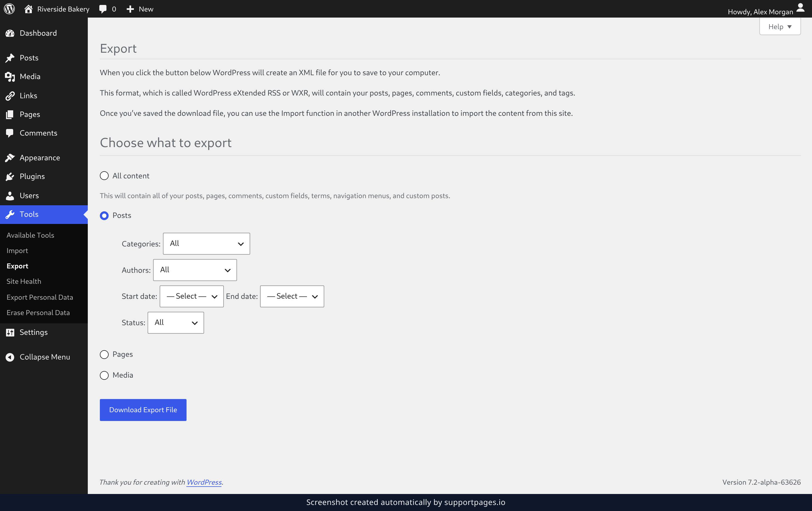
Task: Open the Status dropdown
Action: [x=176, y=322]
